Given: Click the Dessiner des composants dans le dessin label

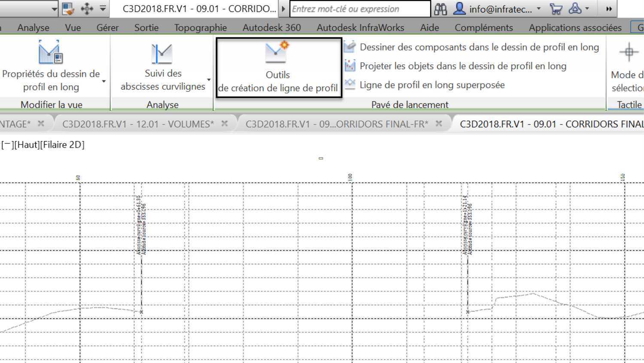Looking at the screenshot, I should pyautogui.click(x=479, y=47).
